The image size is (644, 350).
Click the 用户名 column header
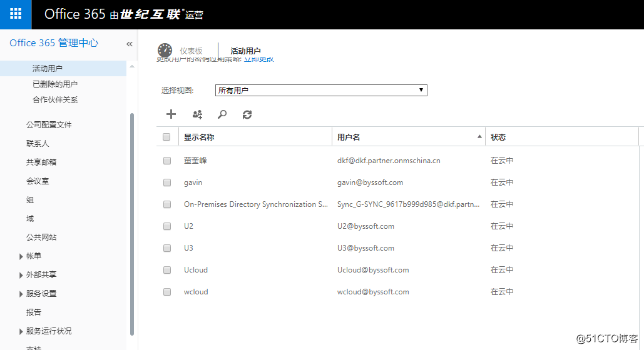349,137
